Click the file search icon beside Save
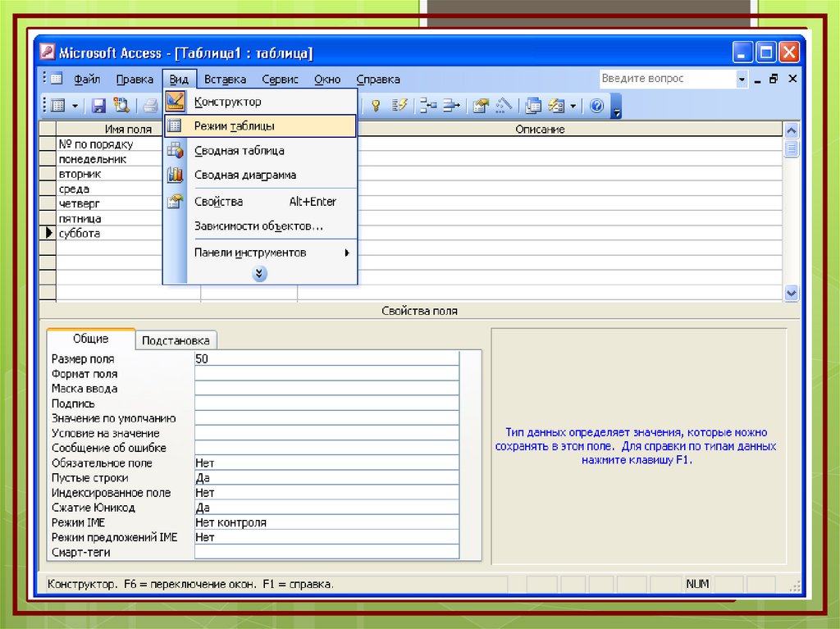 (121, 105)
